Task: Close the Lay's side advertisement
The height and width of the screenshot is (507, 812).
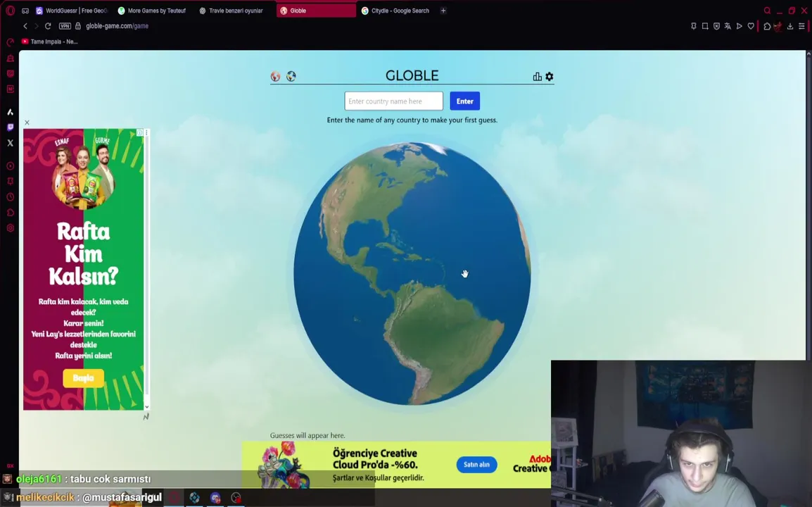Action: click(x=27, y=123)
